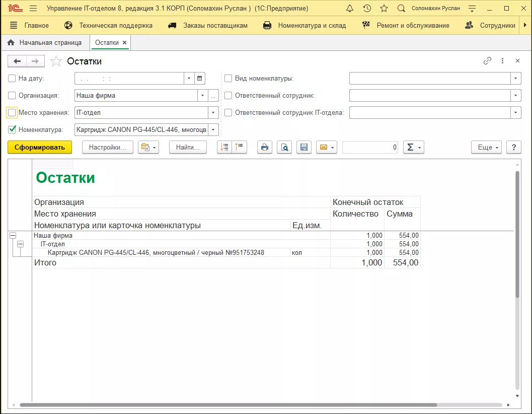This screenshot has width=532, height=414.
Task: Open favorites star in title bar
Action: (384, 9)
